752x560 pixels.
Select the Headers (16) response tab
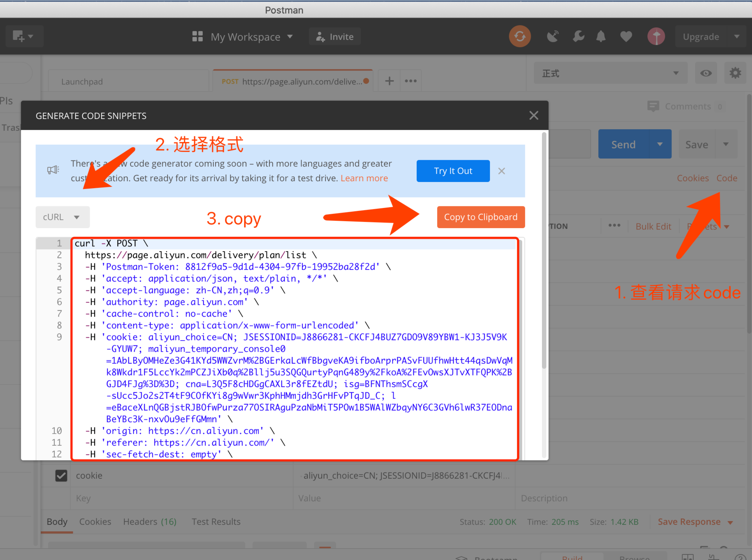click(x=150, y=522)
